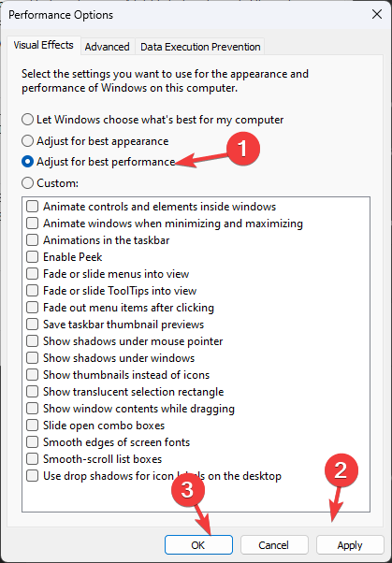Close the Performance Options dialog

coord(377,14)
